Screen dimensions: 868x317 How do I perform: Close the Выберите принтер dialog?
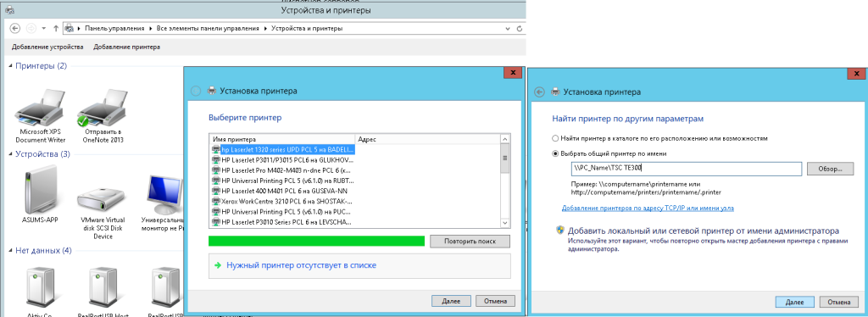click(x=513, y=73)
